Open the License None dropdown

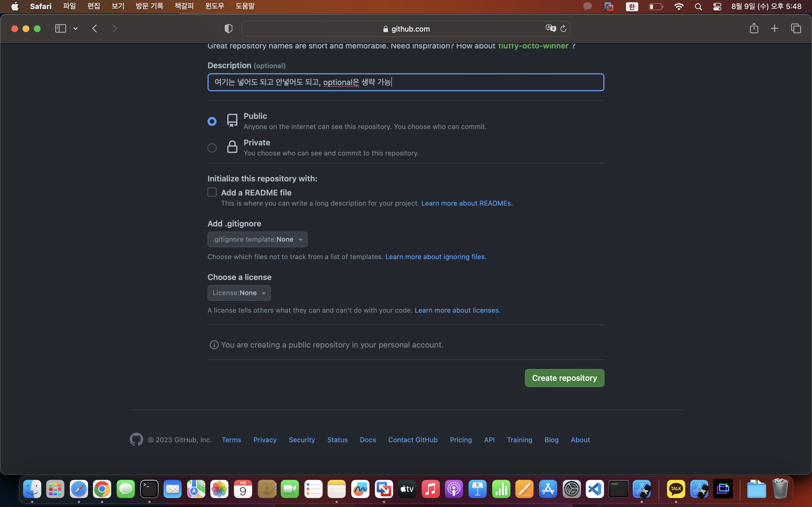coord(239,293)
